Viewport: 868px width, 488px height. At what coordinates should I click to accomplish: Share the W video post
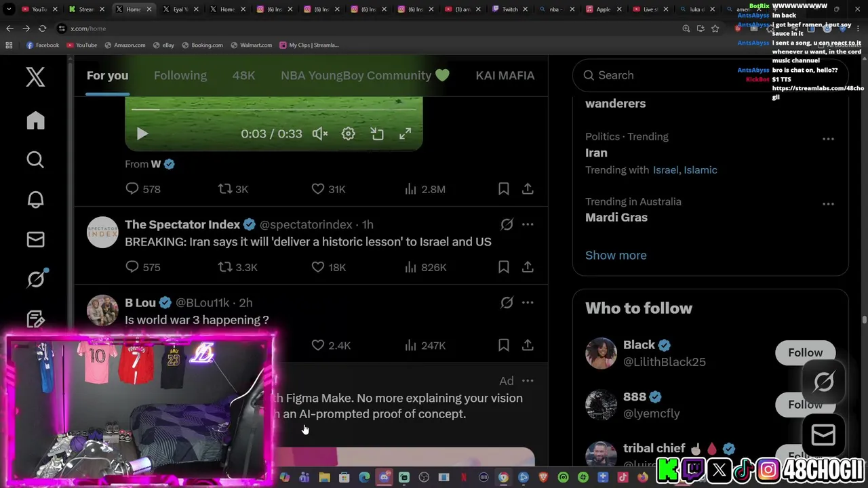point(528,189)
